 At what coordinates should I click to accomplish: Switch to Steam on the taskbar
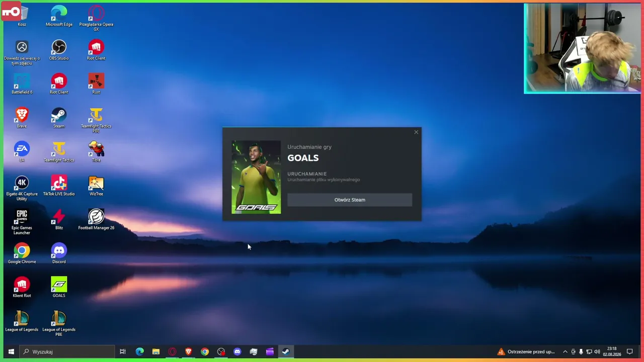tap(286, 351)
